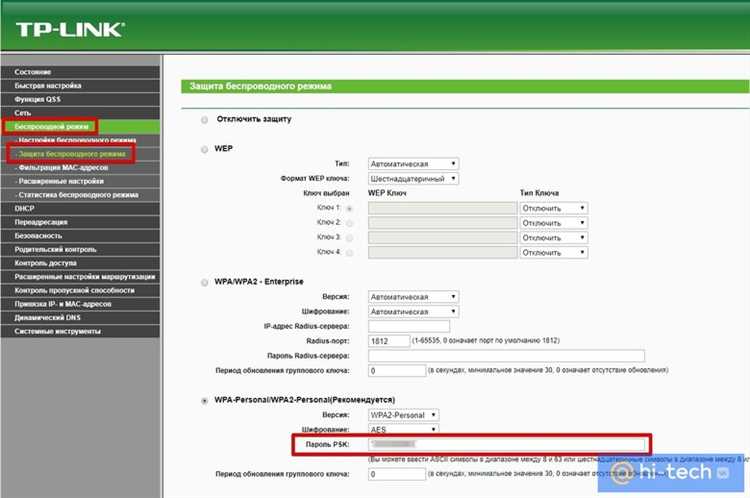Select the WPA/WPA2 - Enterprise radio button
Image resolution: width=750 pixels, height=498 pixels.
tap(204, 282)
